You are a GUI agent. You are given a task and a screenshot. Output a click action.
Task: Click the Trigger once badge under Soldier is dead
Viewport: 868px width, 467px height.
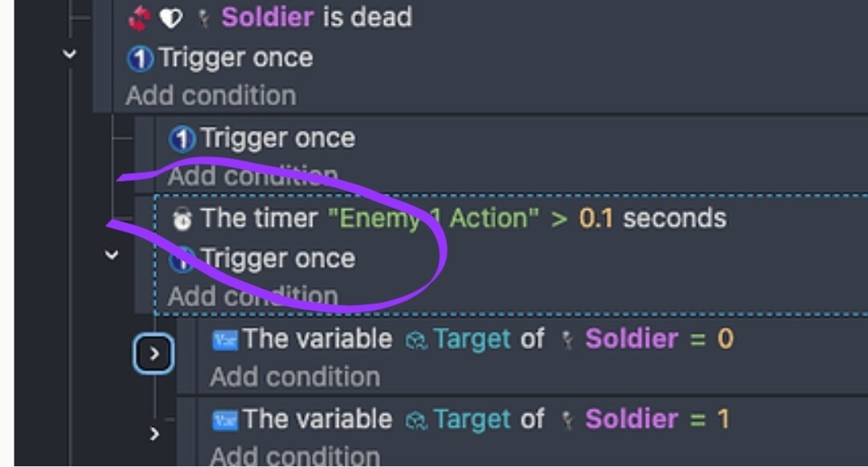coord(140,59)
